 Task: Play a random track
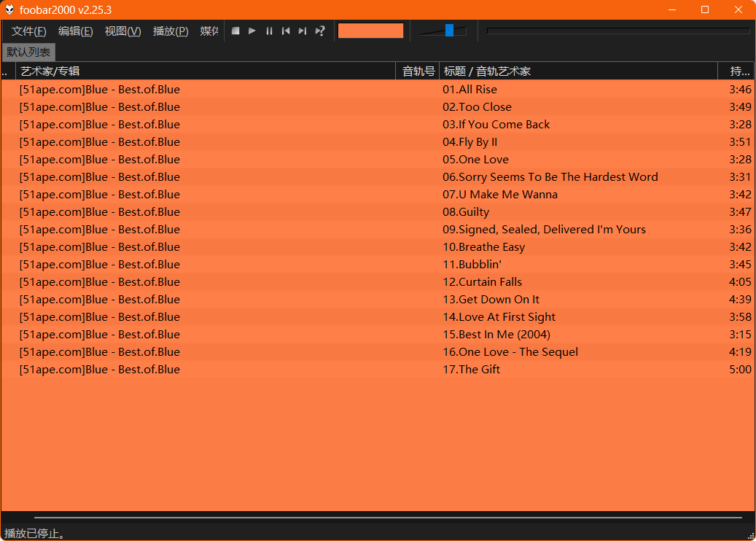click(319, 31)
